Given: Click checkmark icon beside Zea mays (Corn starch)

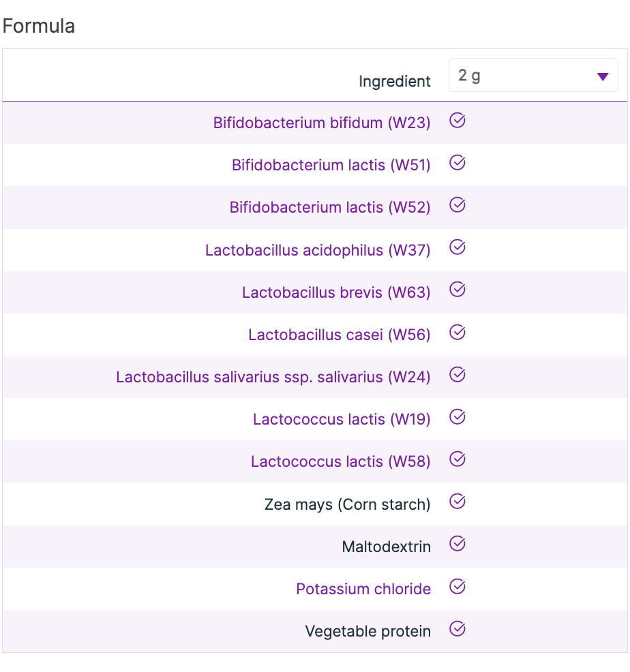Looking at the screenshot, I should (x=457, y=502).
